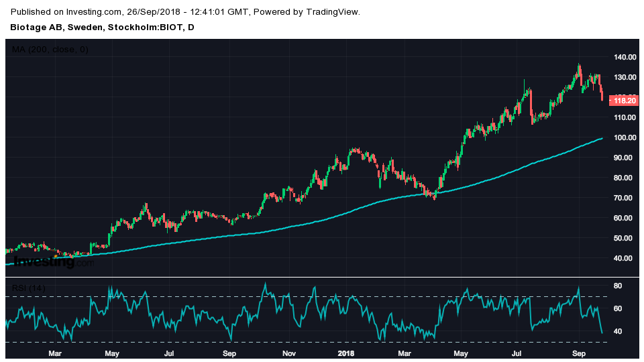This screenshot has width=644, height=362.
Task: Click the first Jul label on the time axis
Action: pos(169,353)
